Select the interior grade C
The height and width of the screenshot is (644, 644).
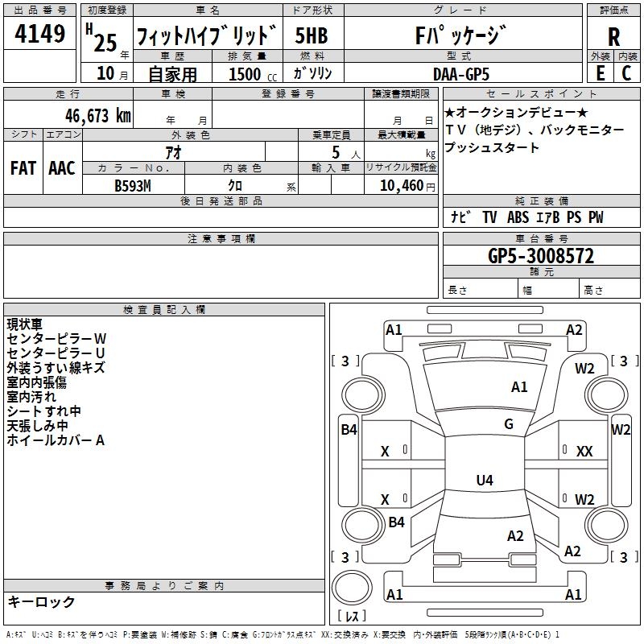(626, 73)
